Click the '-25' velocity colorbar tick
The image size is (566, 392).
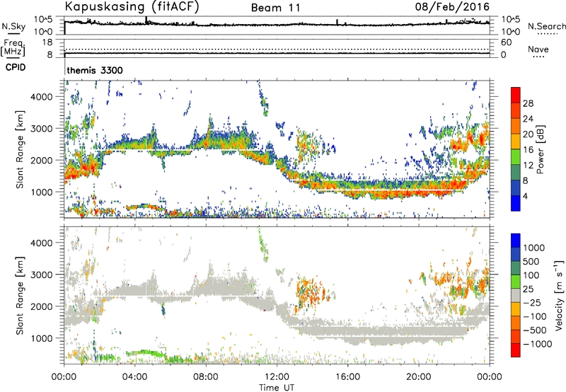coord(531,302)
